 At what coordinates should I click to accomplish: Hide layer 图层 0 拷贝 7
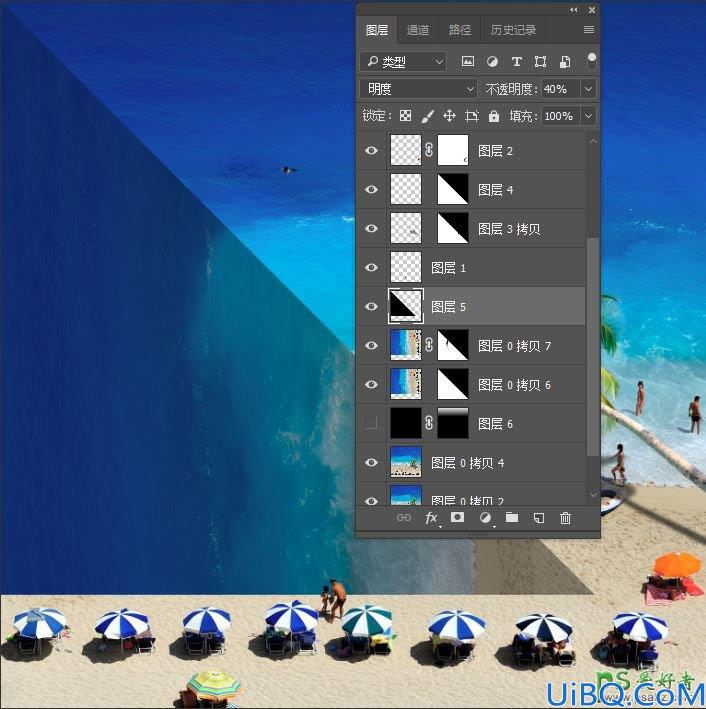pyautogui.click(x=371, y=345)
